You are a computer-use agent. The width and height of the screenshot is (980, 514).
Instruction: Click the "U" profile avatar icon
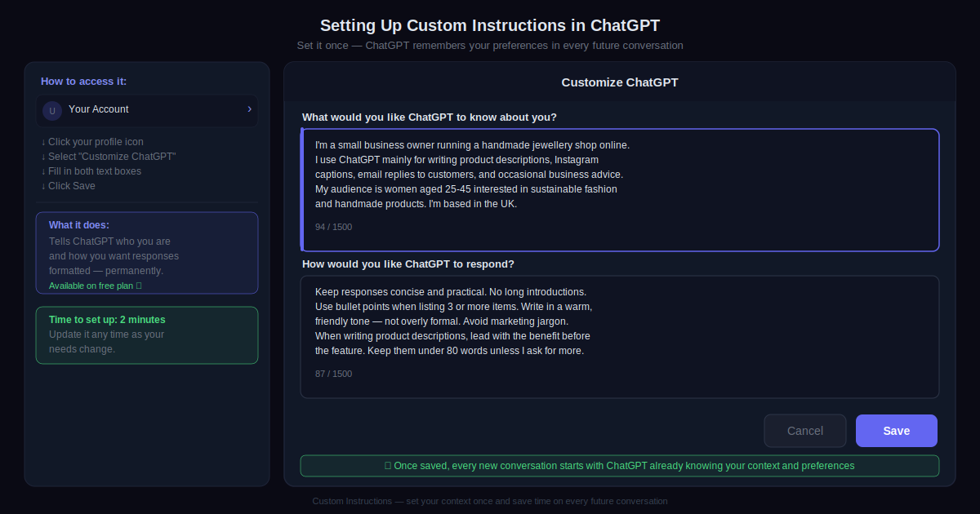52,110
